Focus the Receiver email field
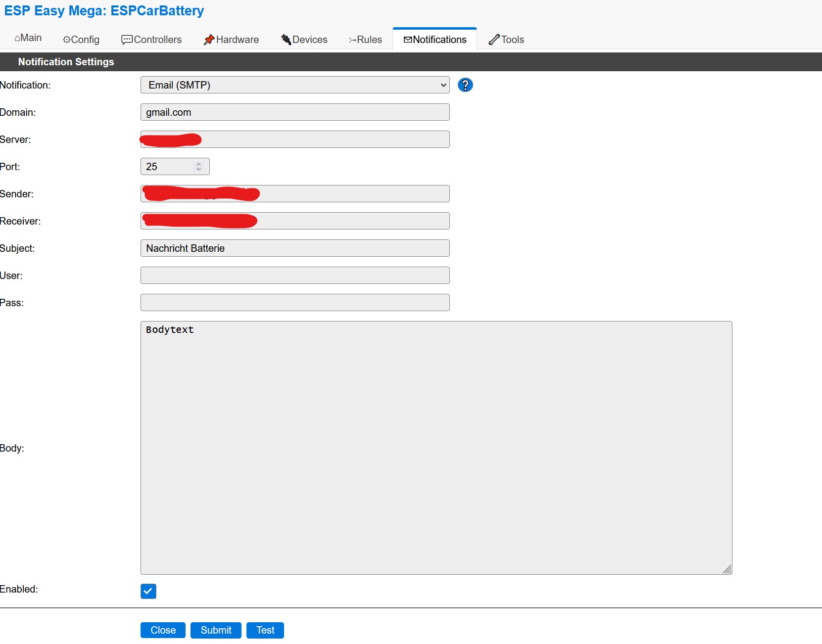The width and height of the screenshot is (822, 644). click(x=295, y=221)
